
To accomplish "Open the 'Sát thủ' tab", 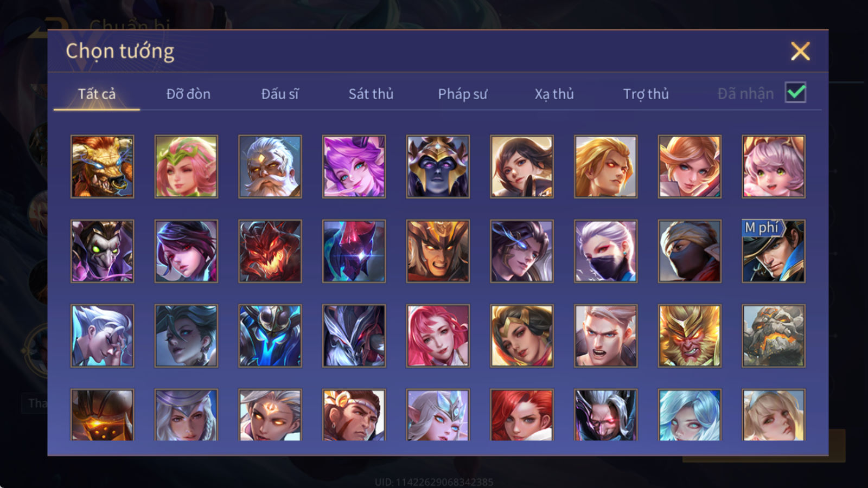I will tap(371, 94).
